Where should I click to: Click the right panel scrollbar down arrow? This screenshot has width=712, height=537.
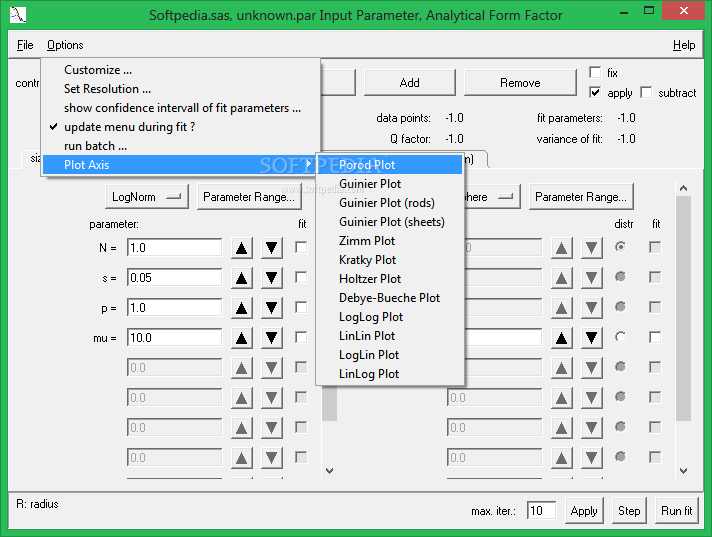(x=683, y=471)
